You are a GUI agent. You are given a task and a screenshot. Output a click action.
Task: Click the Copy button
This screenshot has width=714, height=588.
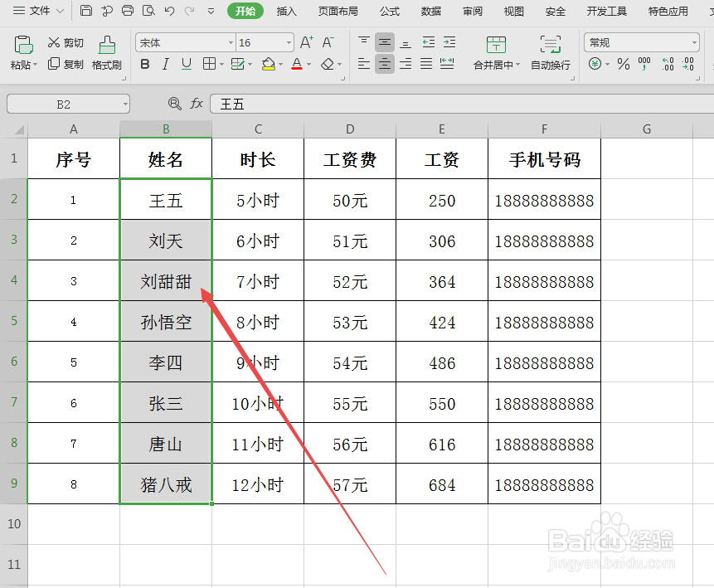(66, 64)
